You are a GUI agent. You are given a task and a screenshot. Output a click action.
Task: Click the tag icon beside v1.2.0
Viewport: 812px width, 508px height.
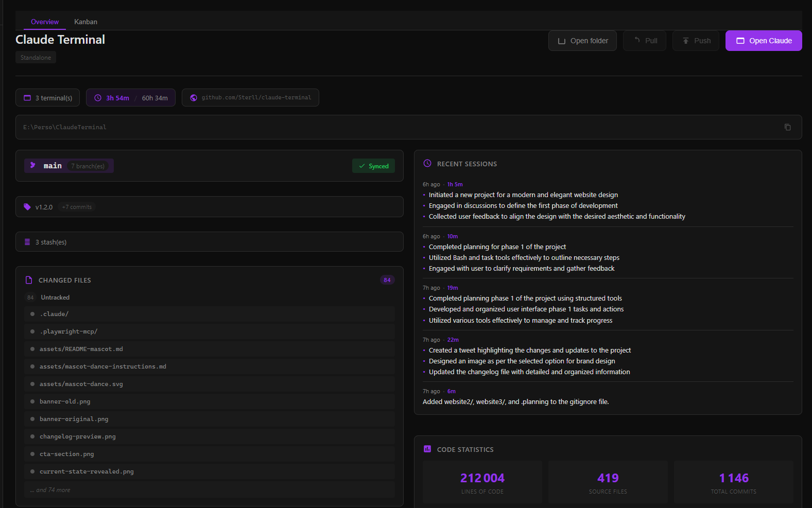27,207
